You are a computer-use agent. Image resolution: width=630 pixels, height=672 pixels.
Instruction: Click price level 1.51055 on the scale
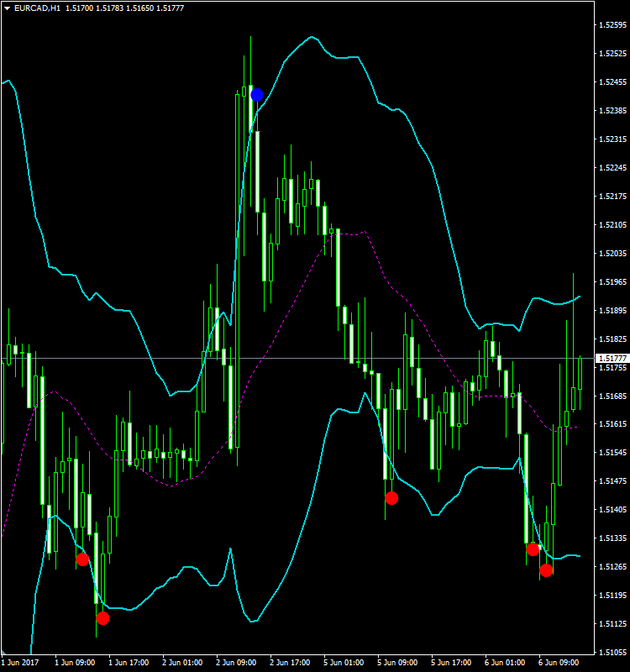[612, 653]
